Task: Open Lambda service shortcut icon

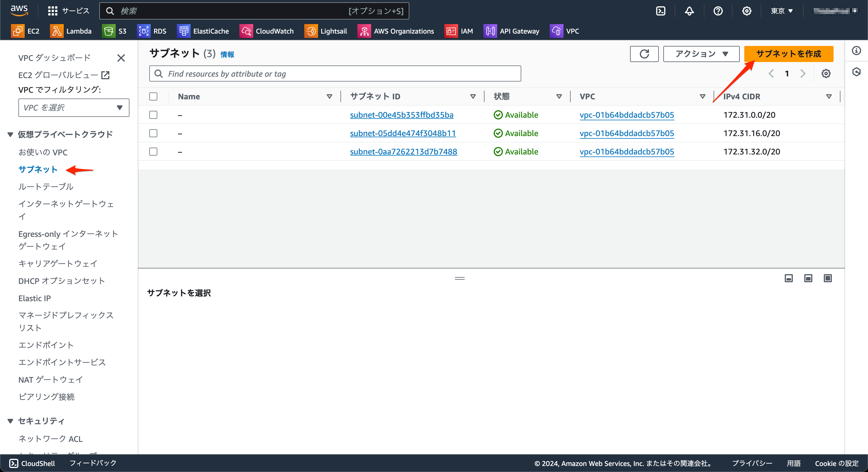Action: tap(57, 31)
